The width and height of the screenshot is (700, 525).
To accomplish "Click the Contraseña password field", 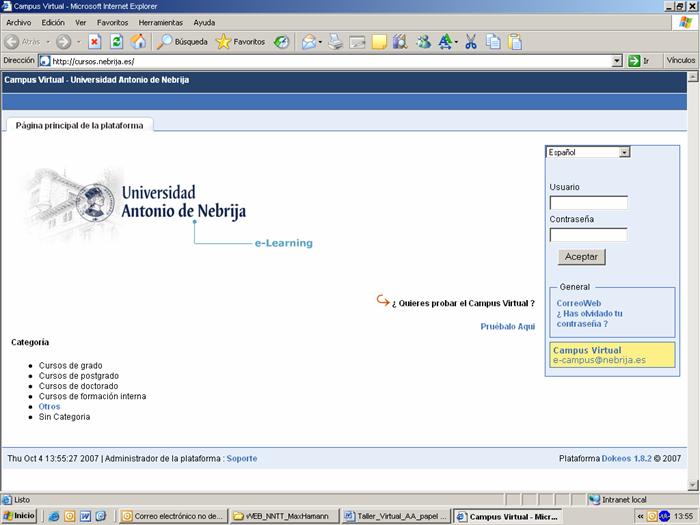I will click(588, 234).
